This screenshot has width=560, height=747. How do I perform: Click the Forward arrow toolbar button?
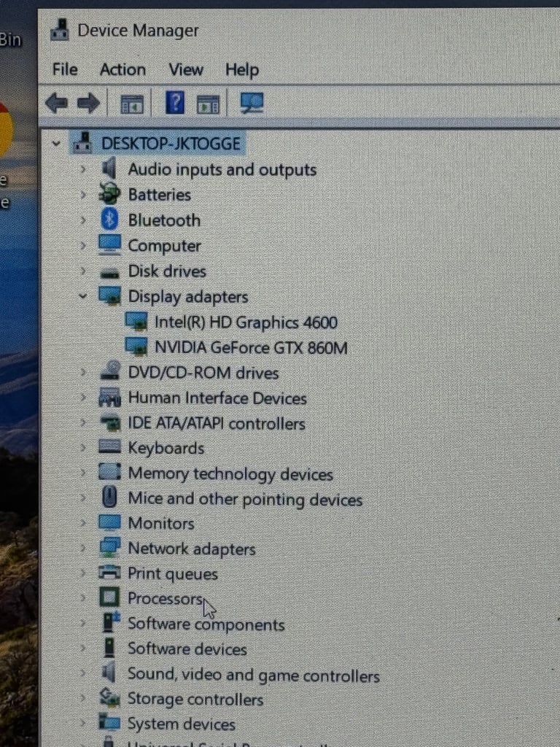click(88, 103)
